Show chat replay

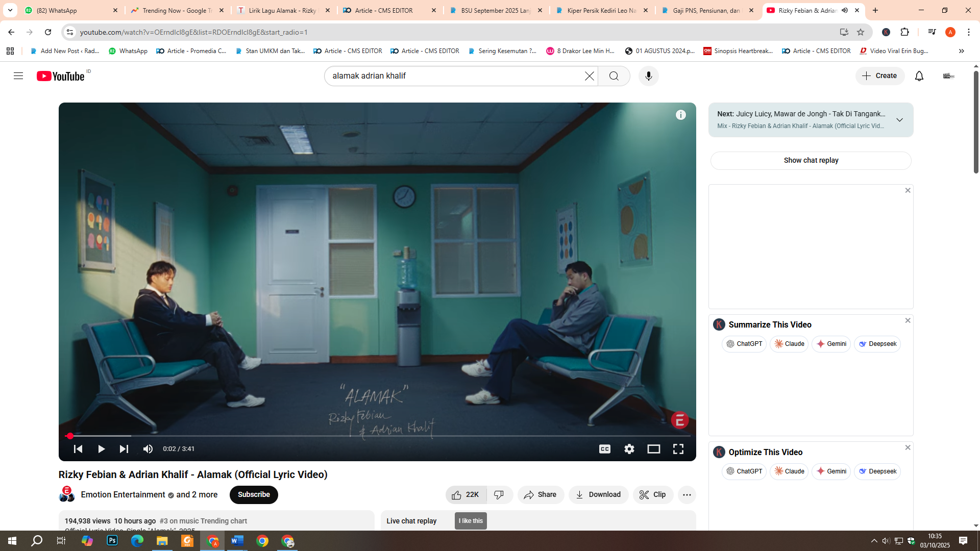pyautogui.click(x=811, y=161)
